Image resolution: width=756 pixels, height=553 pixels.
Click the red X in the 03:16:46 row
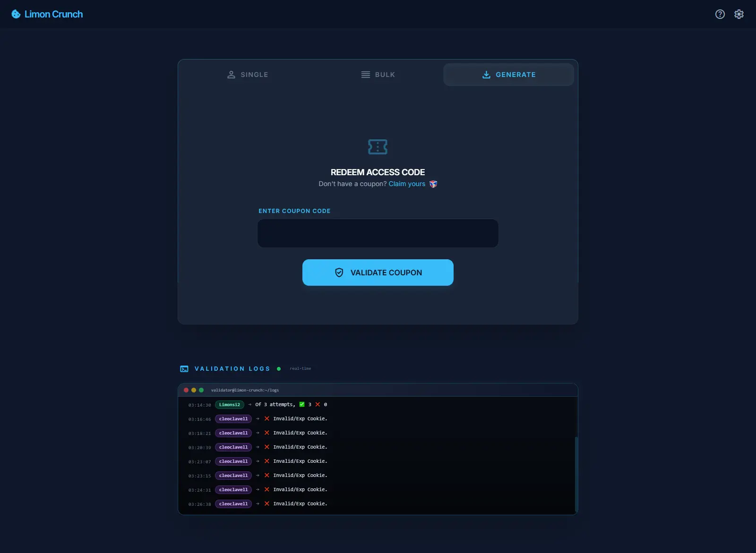click(267, 418)
